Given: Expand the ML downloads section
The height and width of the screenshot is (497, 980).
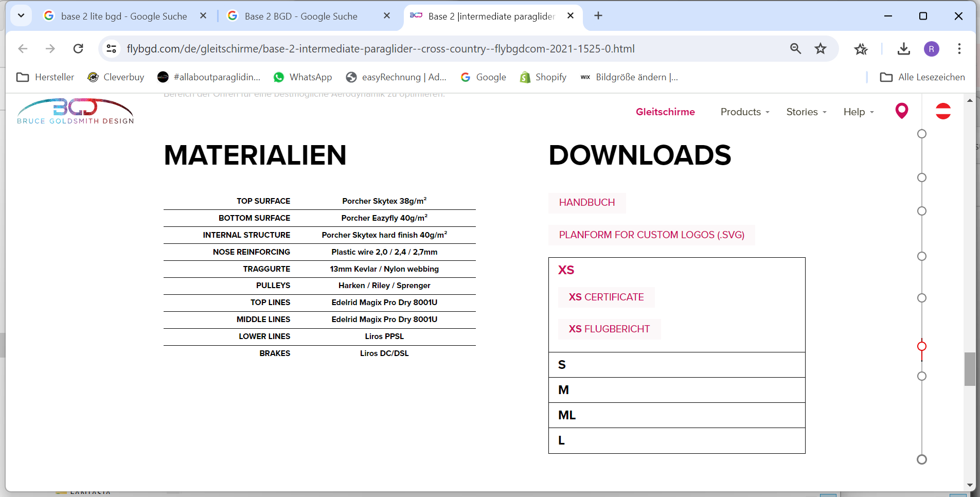Looking at the screenshot, I should coord(676,415).
